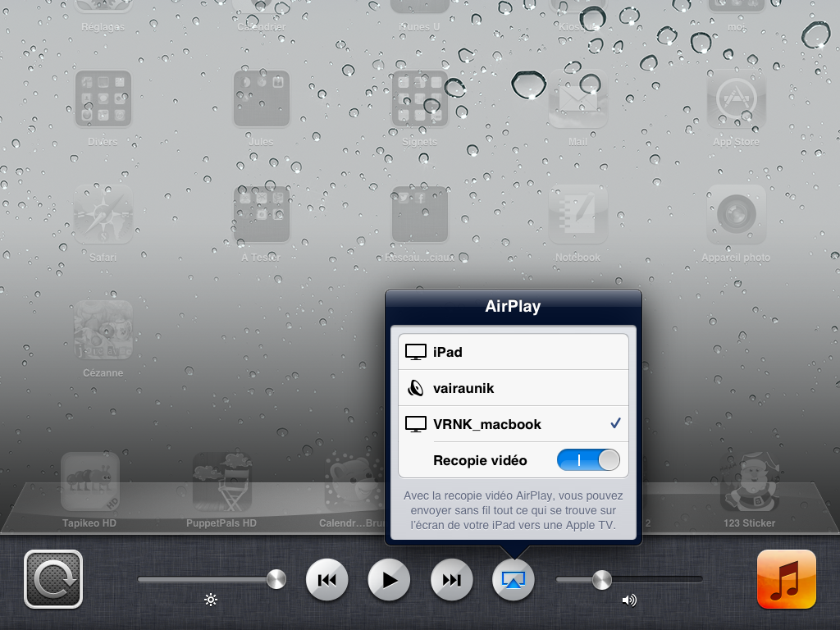Tap the rotation lock icon
The image size is (840, 630).
(53, 579)
